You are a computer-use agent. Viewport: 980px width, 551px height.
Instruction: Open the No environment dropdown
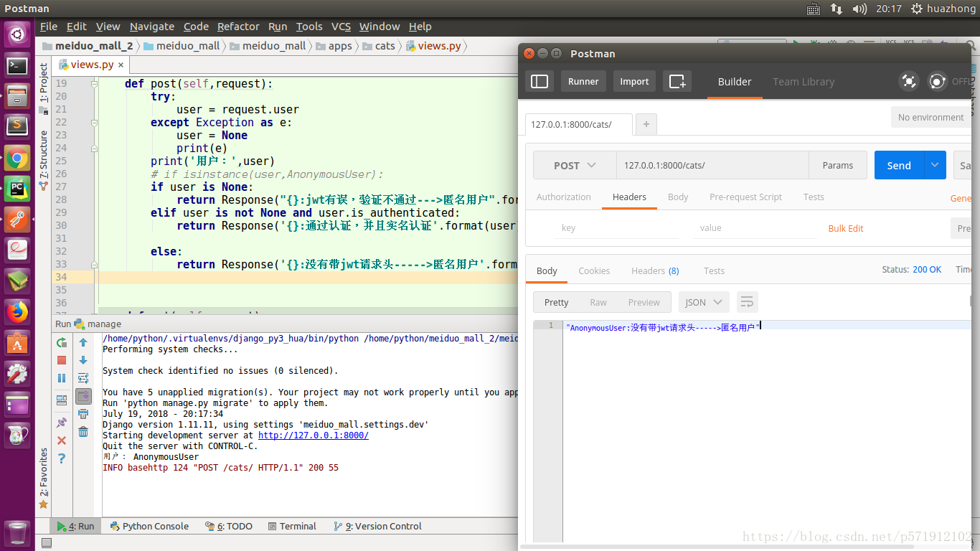click(930, 118)
